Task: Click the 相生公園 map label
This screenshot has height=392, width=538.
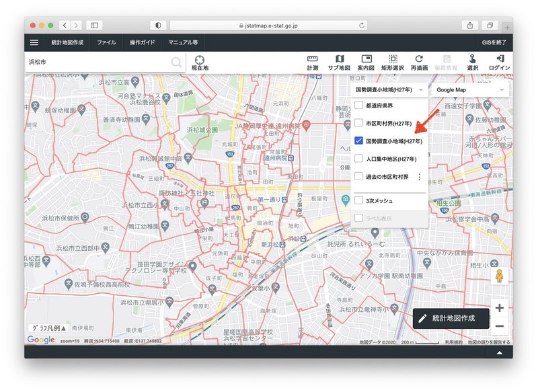Action: (x=448, y=203)
